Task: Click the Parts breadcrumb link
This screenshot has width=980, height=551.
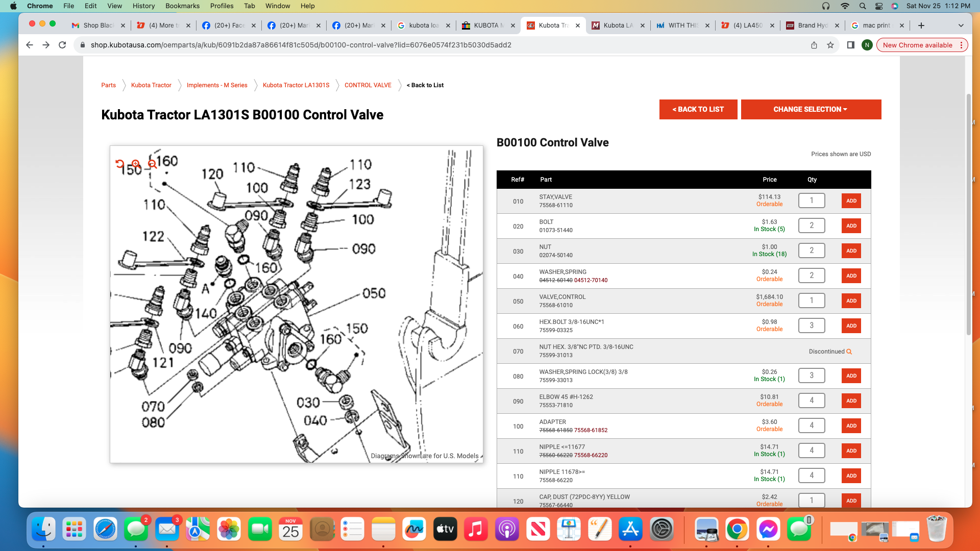Action: tap(108, 85)
